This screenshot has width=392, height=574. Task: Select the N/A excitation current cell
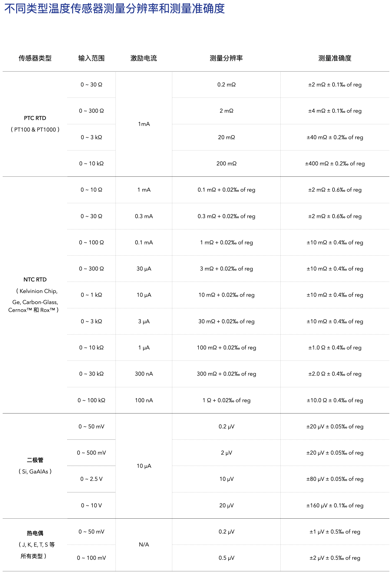tap(144, 545)
